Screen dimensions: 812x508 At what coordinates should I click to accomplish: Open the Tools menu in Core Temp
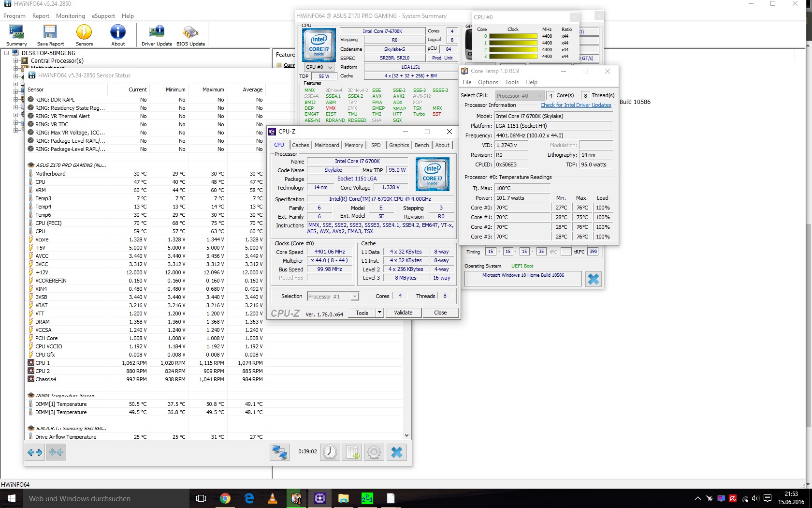point(512,82)
